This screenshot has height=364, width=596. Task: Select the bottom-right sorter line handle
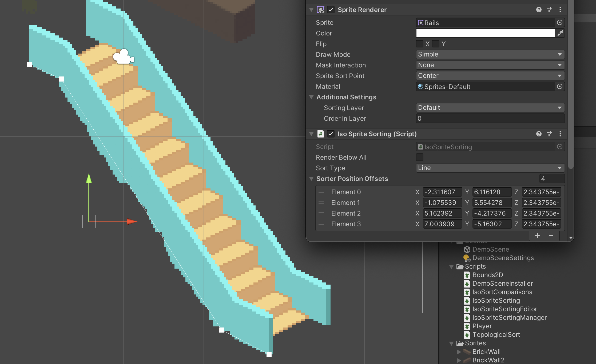click(269, 354)
